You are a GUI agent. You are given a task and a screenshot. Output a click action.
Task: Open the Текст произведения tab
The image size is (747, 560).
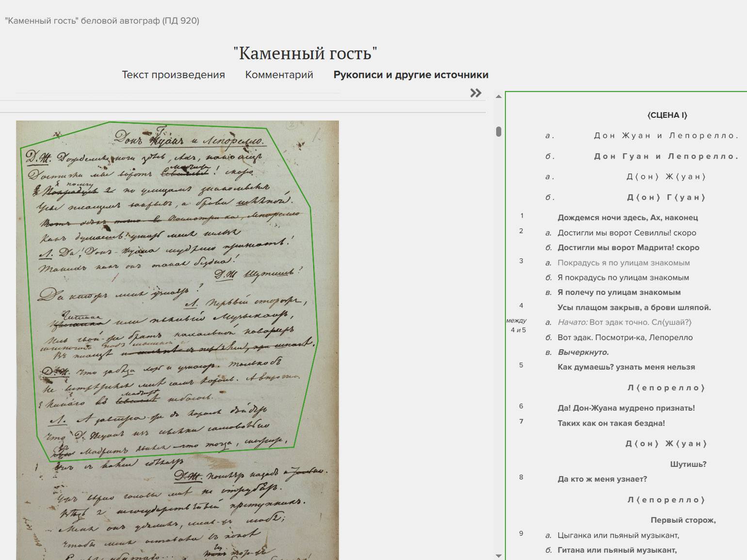(173, 75)
